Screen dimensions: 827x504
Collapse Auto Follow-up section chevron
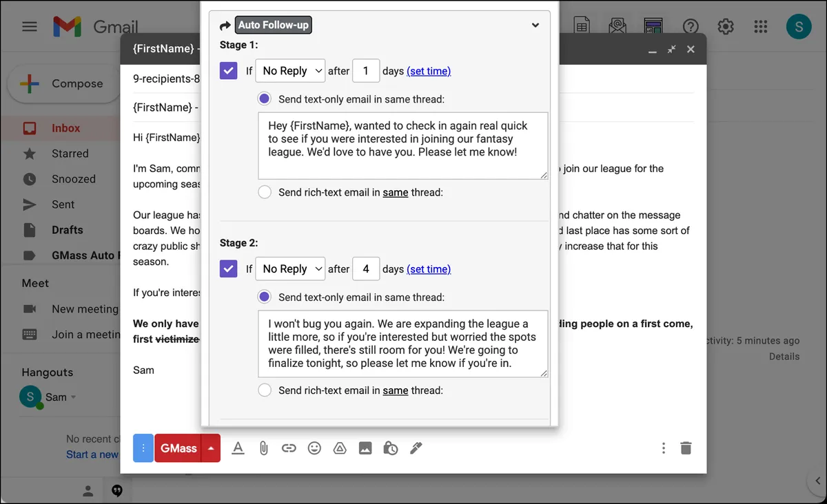pyautogui.click(x=535, y=25)
